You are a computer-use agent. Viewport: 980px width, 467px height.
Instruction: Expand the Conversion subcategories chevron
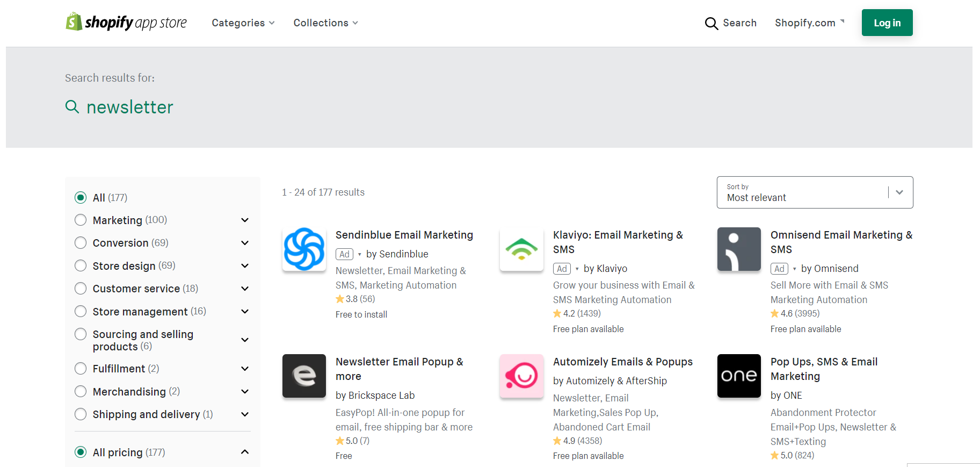(245, 243)
